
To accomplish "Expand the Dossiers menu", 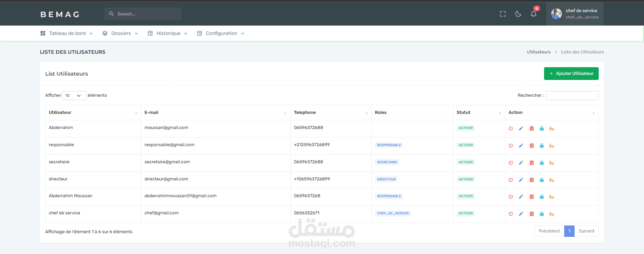I will click(120, 33).
